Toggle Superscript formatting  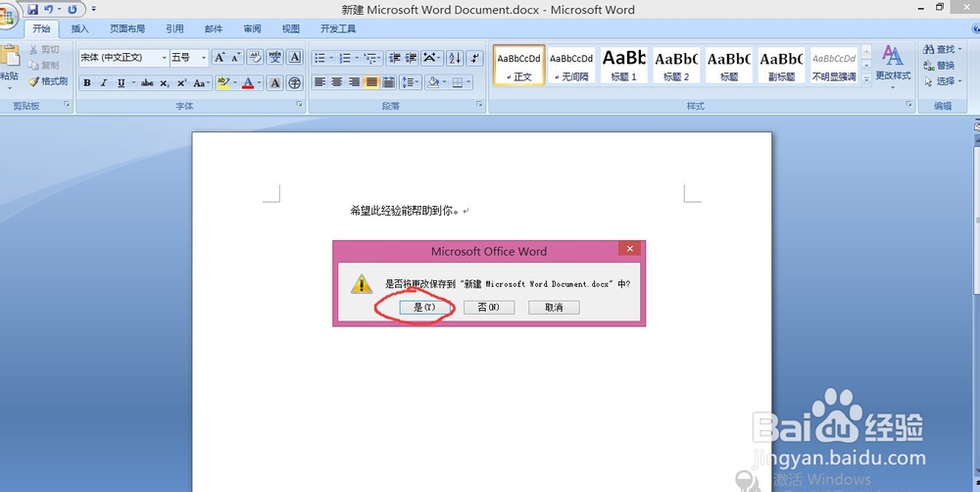pyautogui.click(x=181, y=82)
